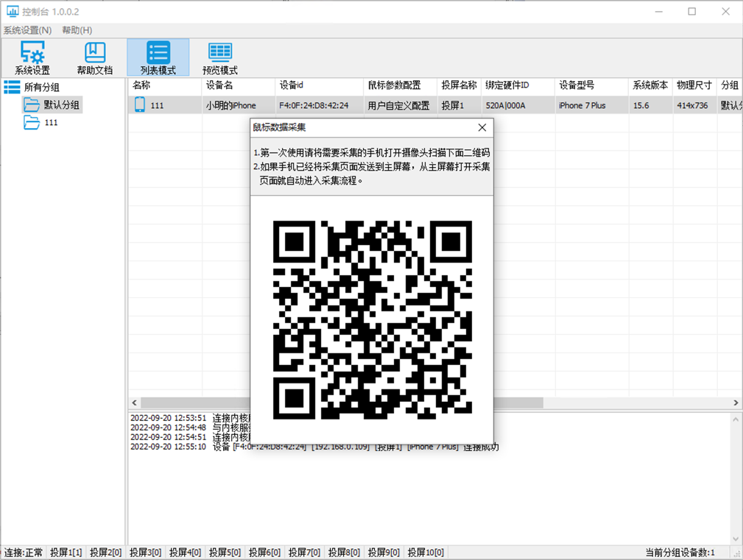Click the 2022-09-20 12:55:10 log entry
Image resolution: width=743 pixels, height=560 pixels.
point(314,447)
